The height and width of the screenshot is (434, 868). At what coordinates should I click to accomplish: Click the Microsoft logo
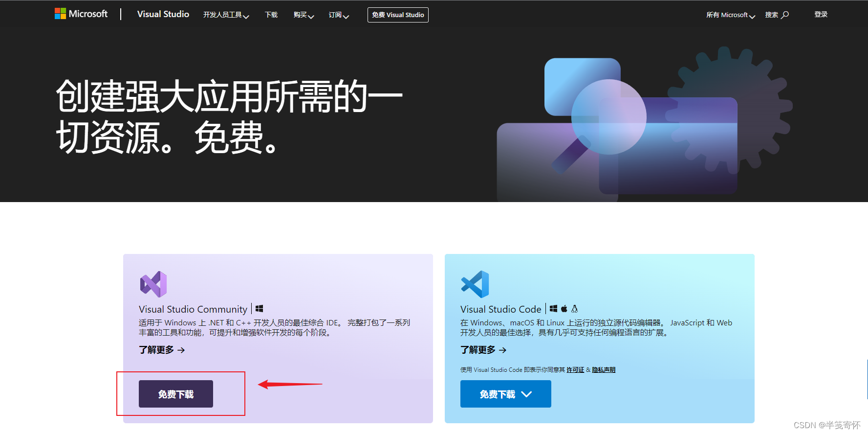coord(81,14)
